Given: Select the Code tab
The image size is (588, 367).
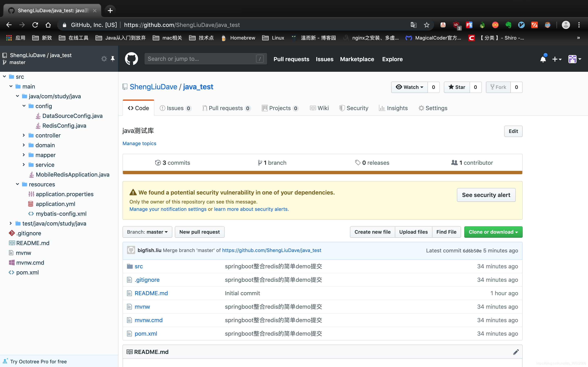Looking at the screenshot, I should [138, 108].
